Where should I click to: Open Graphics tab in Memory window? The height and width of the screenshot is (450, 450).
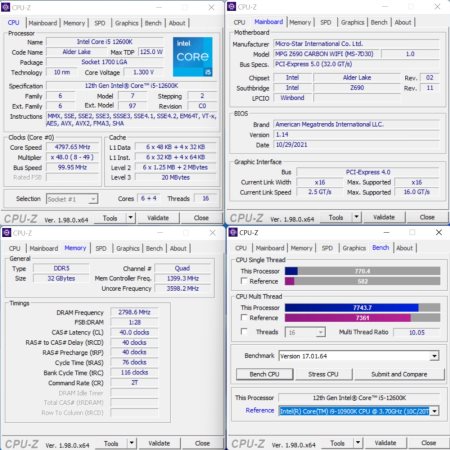(x=128, y=248)
